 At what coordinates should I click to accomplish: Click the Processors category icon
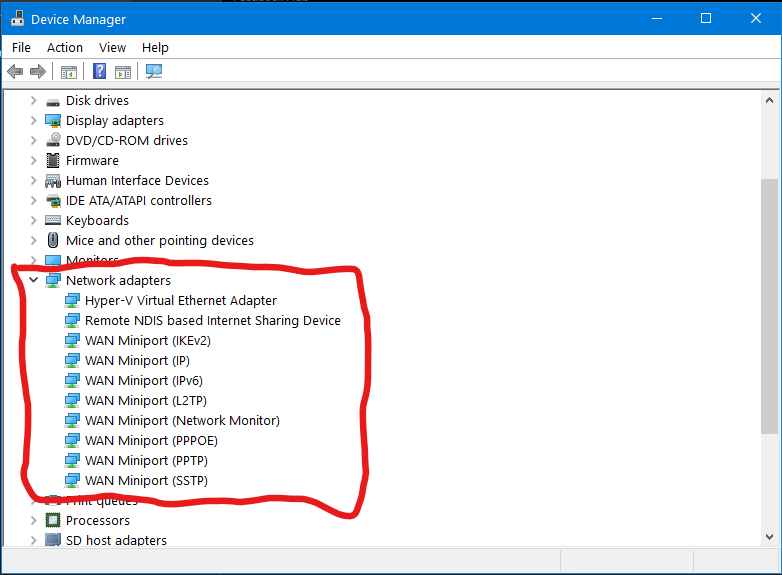point(53,520)
